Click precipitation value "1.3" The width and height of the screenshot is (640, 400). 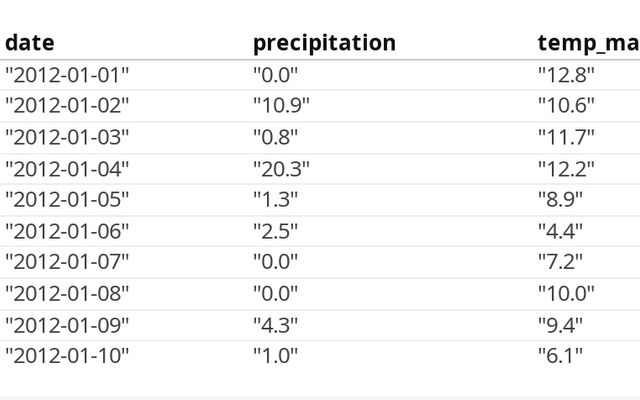[275, 199]
